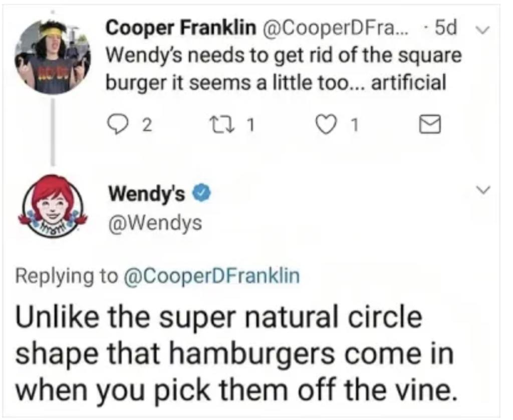Screen dimensions: 513x420
Task: Click the blue verified badge next to Wendy's
Action: point(203,194)
